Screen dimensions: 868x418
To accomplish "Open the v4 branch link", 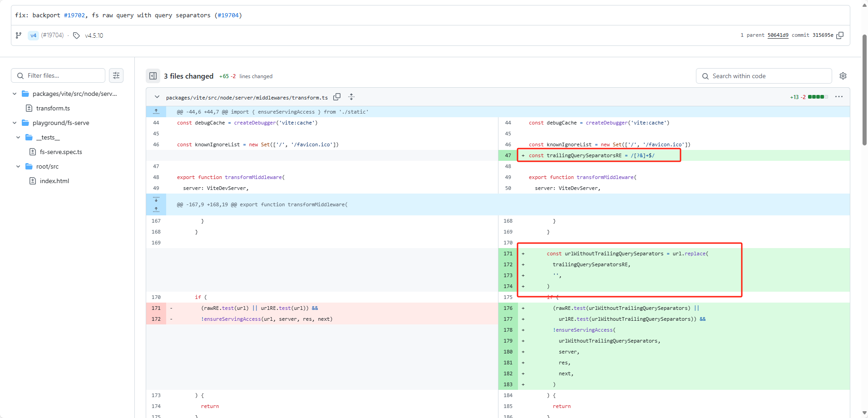I will pos(33,35).
